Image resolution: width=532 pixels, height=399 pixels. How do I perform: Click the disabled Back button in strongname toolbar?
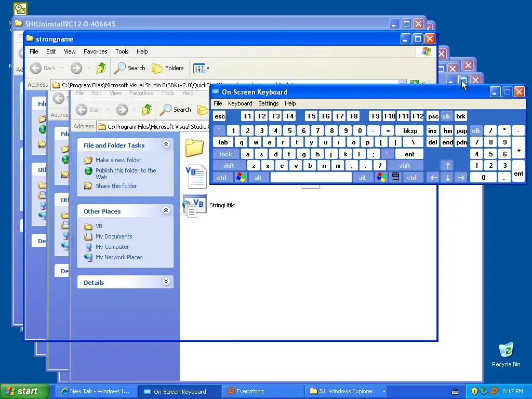(x=43, y=68)
